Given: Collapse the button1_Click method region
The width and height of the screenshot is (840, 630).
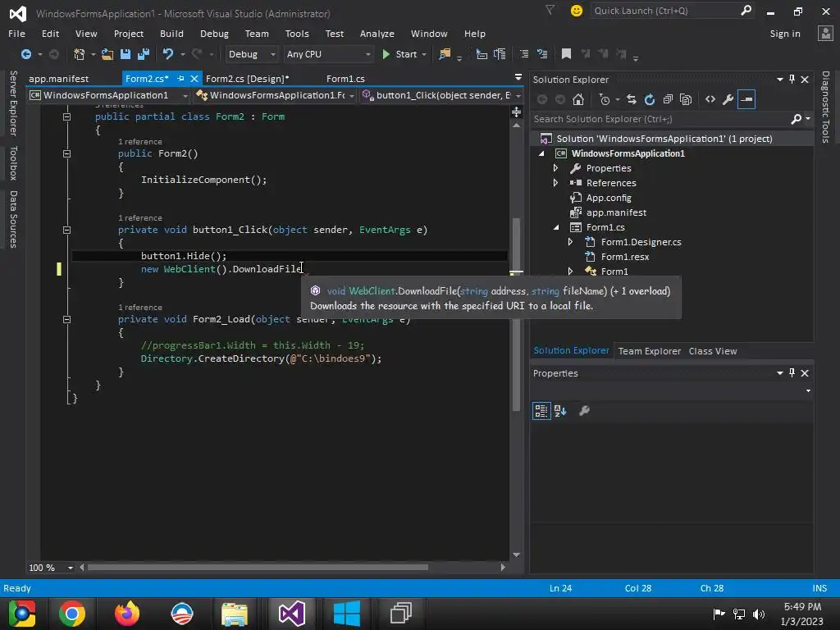Looking at the screenshot, I should pos(66,230).
